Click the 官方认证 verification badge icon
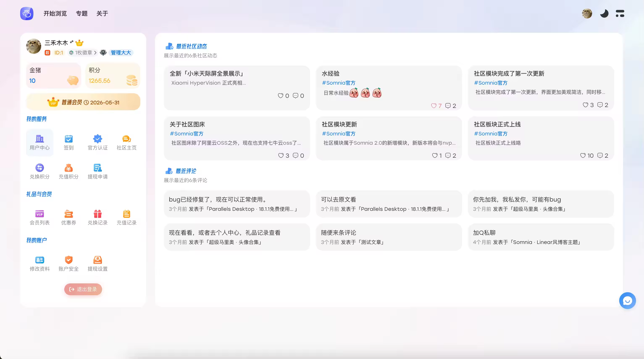 point(97,139)
